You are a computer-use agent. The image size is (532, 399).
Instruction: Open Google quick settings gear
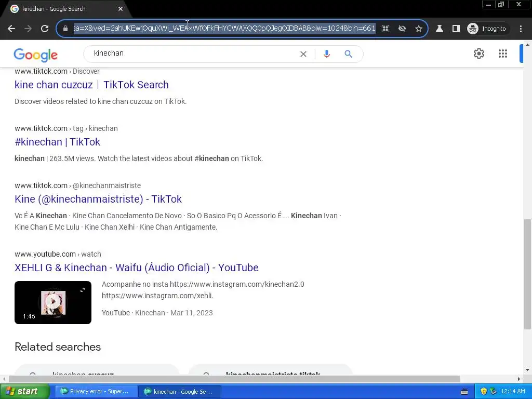[x=478, y=54]
